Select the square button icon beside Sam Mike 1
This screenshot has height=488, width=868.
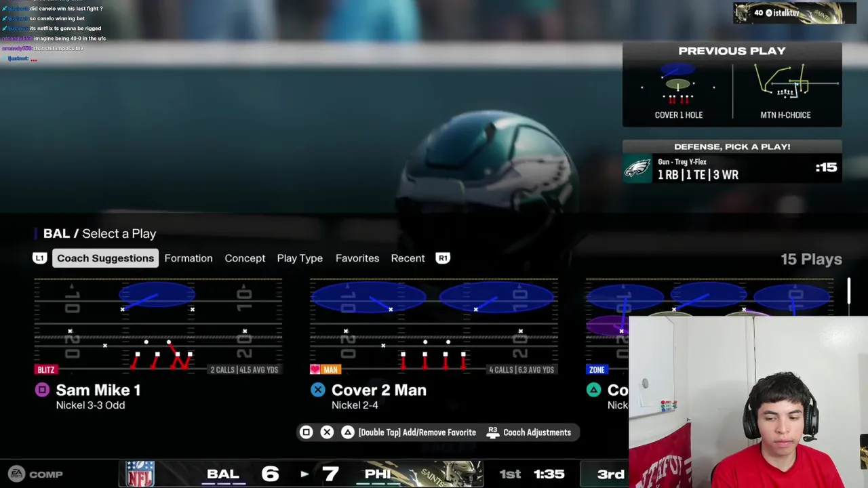(42, 390)
